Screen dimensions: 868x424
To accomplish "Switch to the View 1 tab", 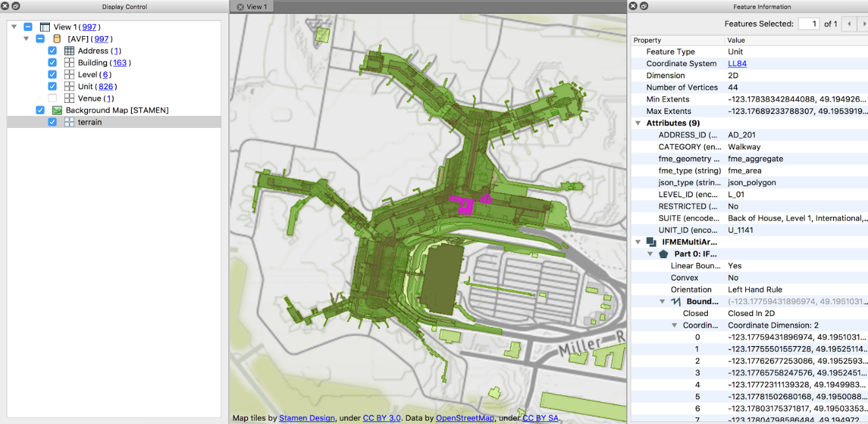I will (x=257, y=7).
